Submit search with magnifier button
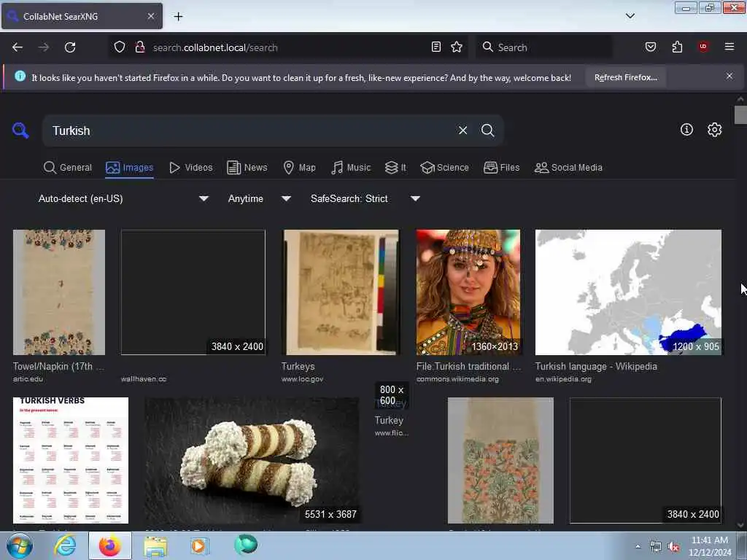The image size is (747, 560). pyautogui.click(x=487, y=131)
